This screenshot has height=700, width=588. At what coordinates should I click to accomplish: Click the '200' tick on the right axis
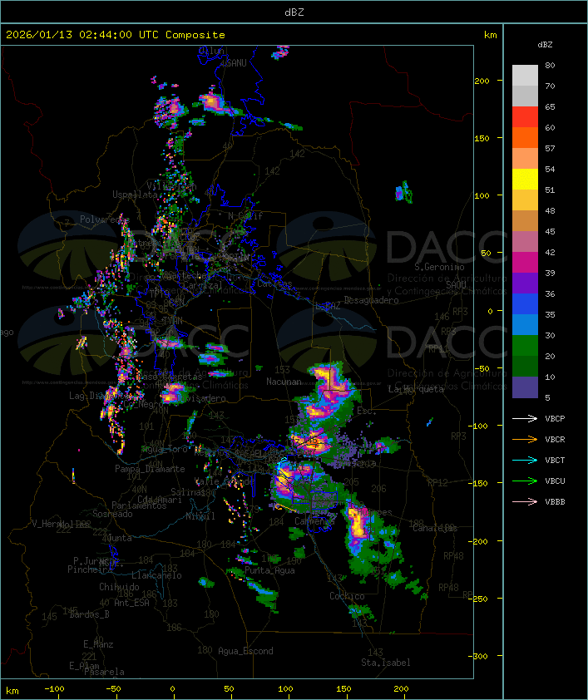click(482, 81)
